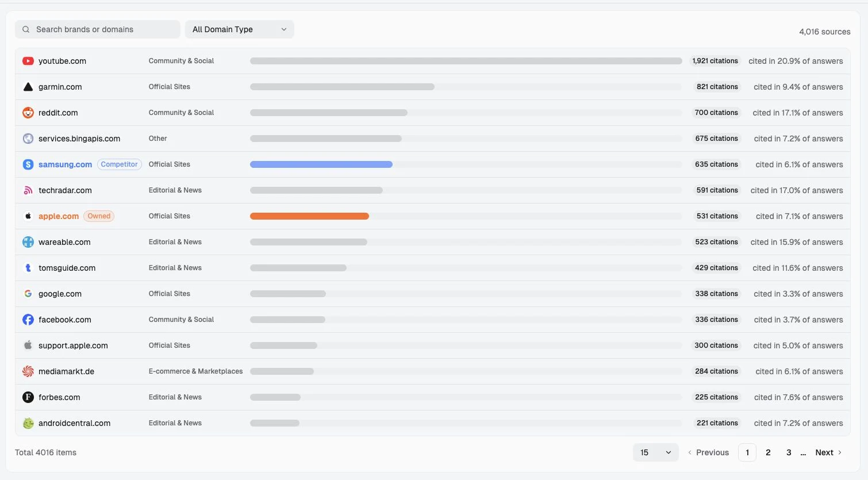The image size is (868, 480).
Task: Click the Android Central mascot icon
Action: click(x=28, y=423)
